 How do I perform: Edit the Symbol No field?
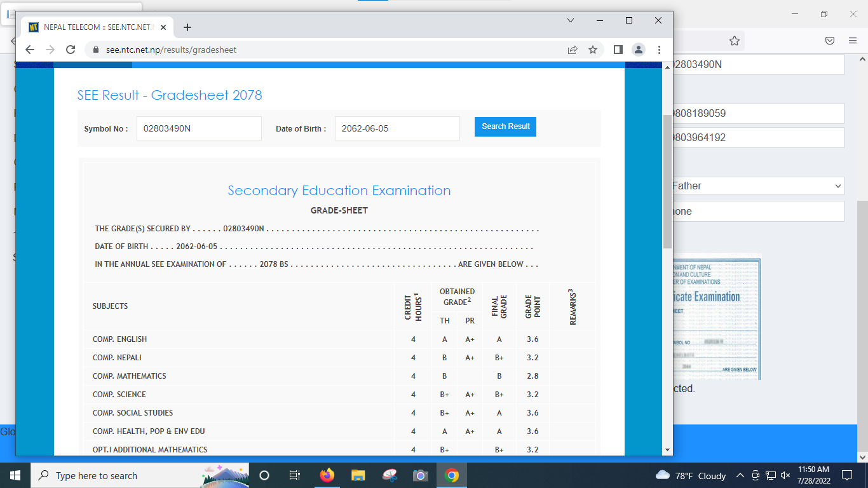[199, 128]
